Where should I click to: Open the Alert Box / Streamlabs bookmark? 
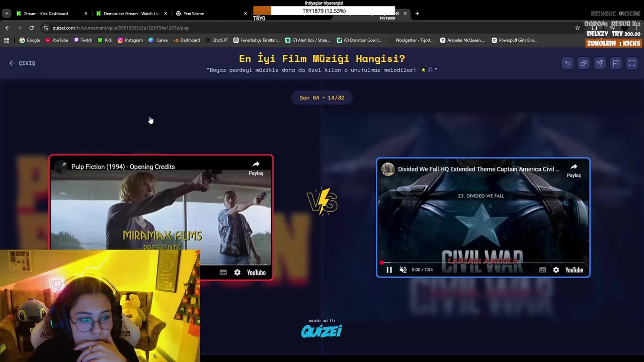(x=307, y=40)
